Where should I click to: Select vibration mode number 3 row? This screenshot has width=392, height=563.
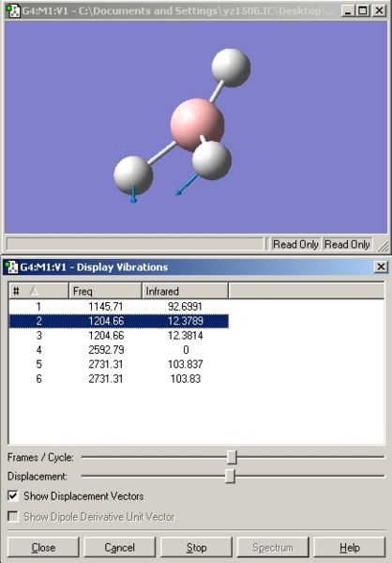coord(118,335)
